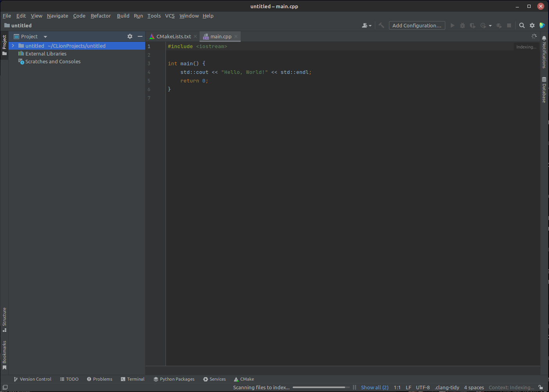Screen dimensions: 549x392
Task: Open IDE Settings via the gear icon
Action: click(532, 25)
